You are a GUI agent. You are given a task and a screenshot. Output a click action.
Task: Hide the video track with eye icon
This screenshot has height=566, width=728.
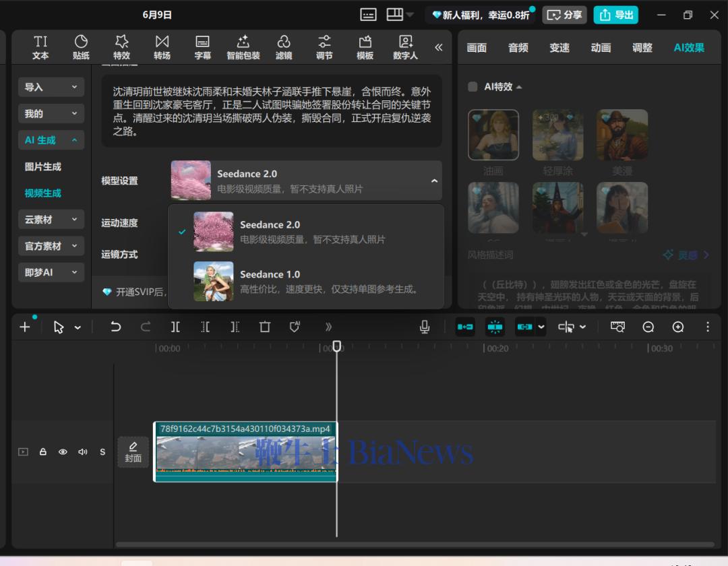pyautogui.click(x=63, y=452)
